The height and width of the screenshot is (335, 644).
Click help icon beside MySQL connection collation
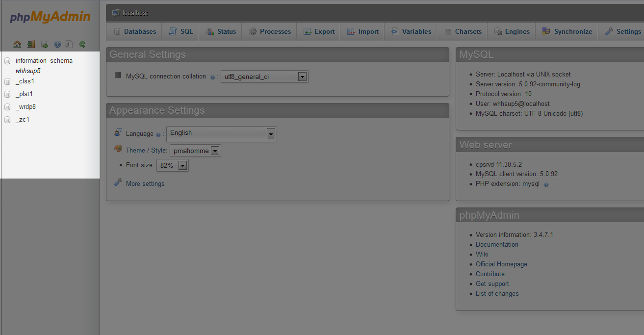(212, 77)
